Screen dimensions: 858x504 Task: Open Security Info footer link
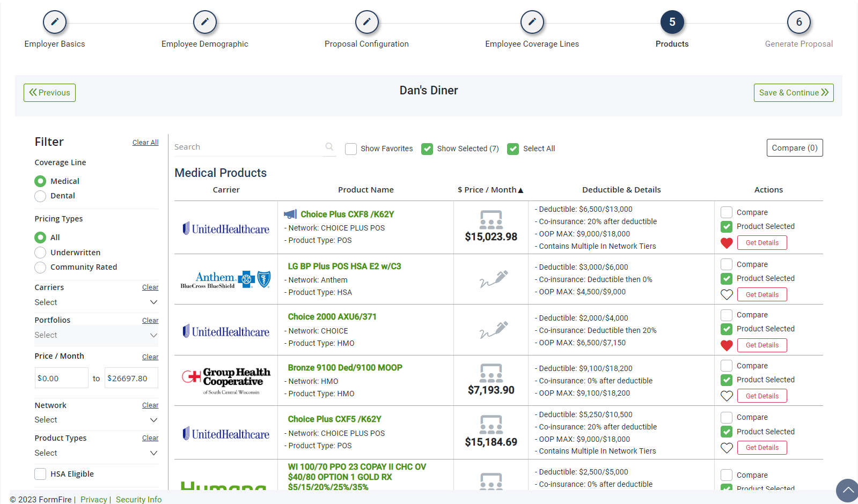[x=138, y=500]
